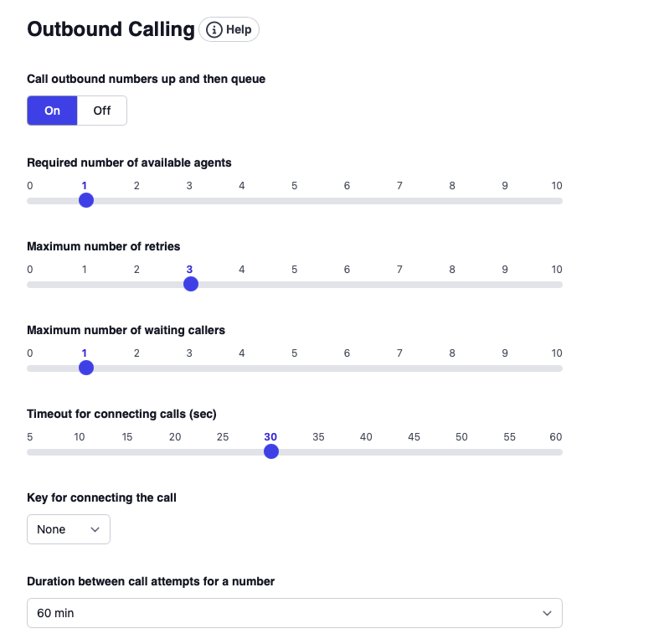Click the connecting calls timeout slider handle
The height and width of the screenshot is (644, 664).
270,451
